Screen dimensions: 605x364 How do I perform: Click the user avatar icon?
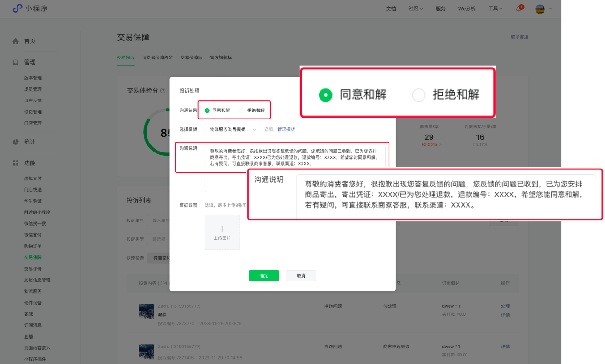point(540,8)
